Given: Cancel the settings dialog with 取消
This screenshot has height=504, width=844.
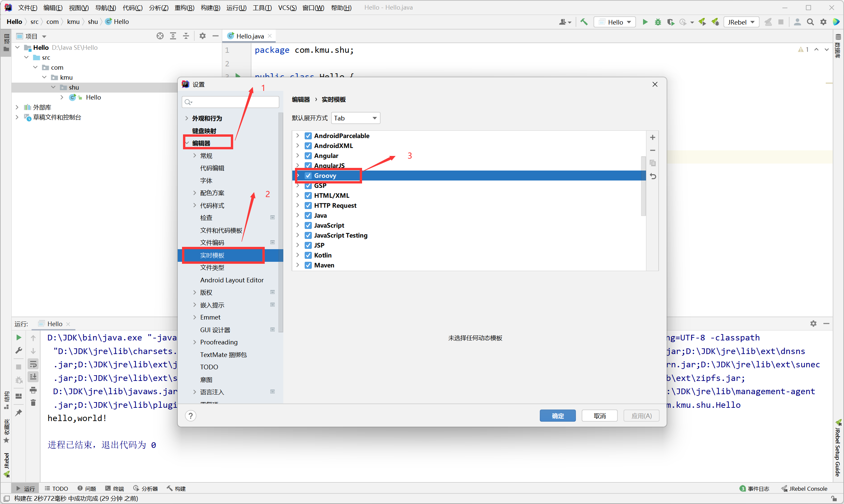Looking at the screenshot, I should pyautogui.click(x=599, y=415).
